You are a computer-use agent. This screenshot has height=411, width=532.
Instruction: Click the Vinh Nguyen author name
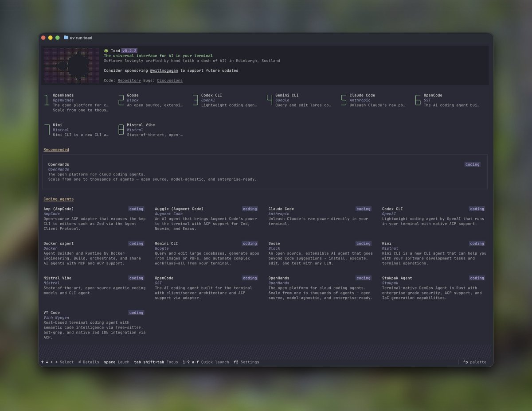[56, 318]
